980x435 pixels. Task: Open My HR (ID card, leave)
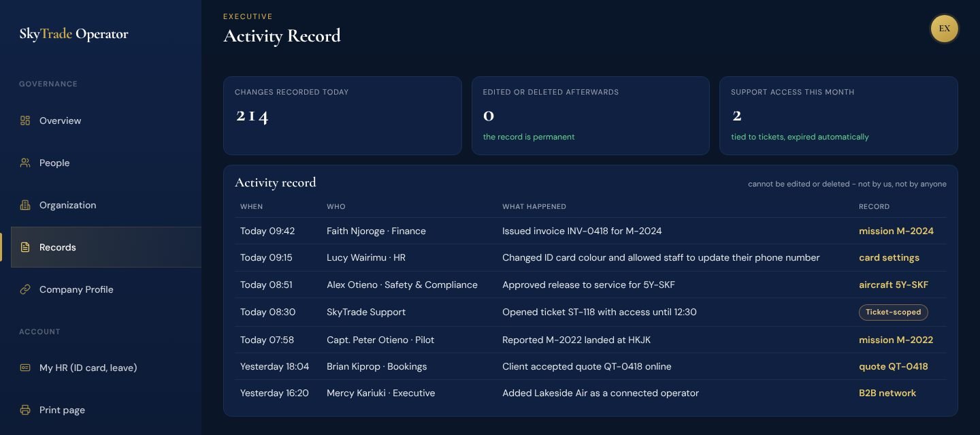[106, 368]
